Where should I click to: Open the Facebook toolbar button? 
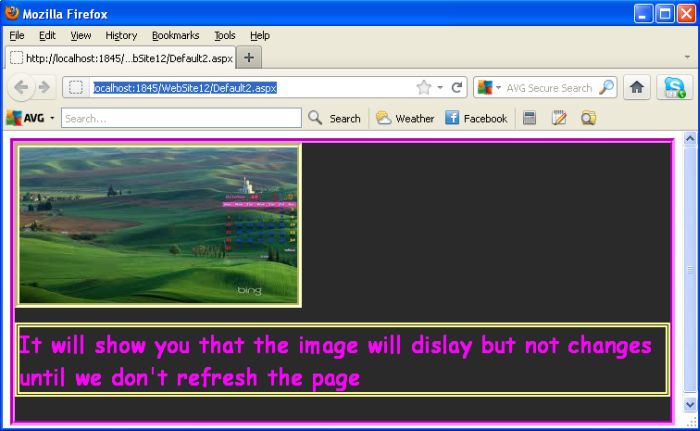point(476,118)
